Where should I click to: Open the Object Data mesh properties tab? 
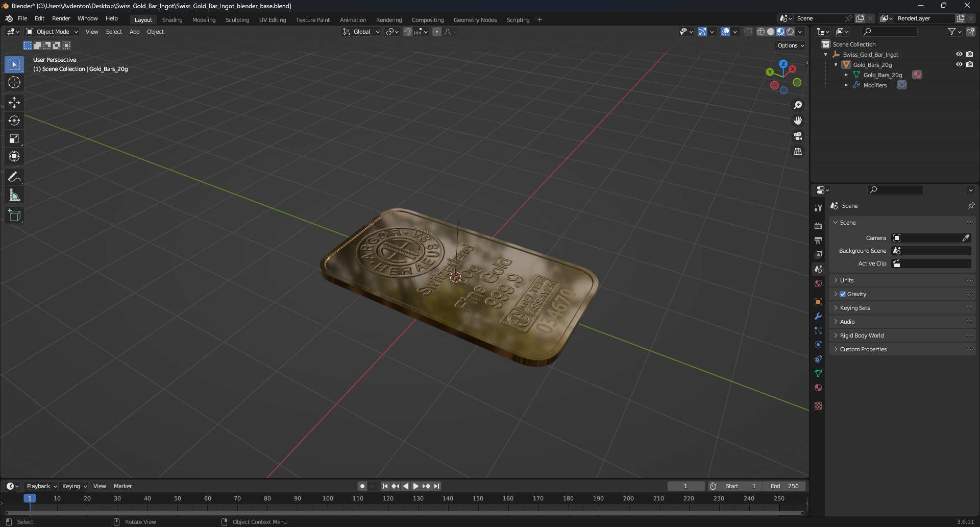(x=818, y=373)
